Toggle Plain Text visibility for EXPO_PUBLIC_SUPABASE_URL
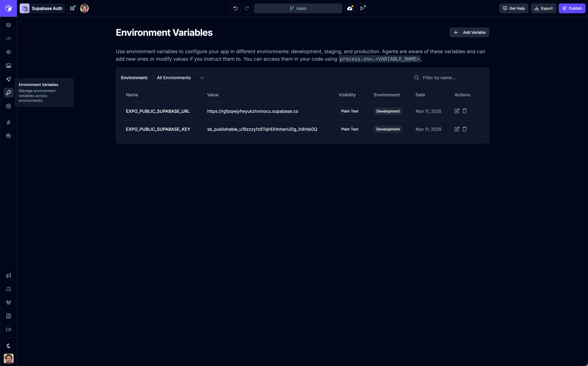This screenshot has width=588, height=366. point(349,111)
